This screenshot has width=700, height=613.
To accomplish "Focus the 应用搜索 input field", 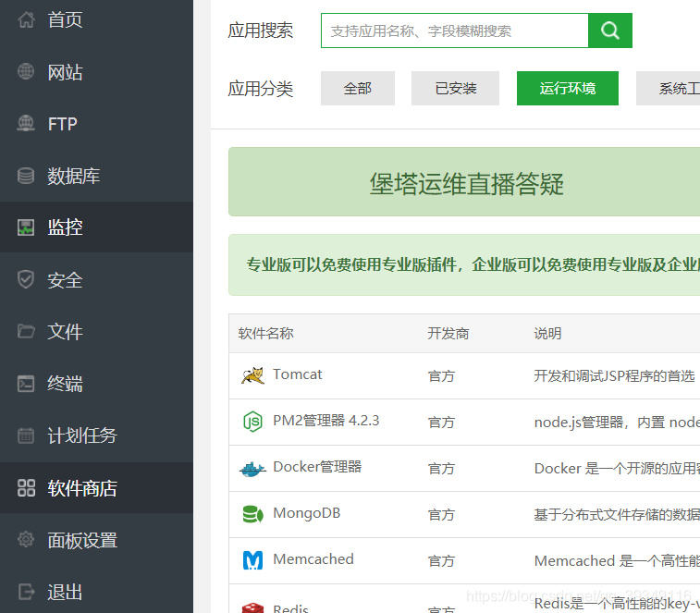I will coord(454,31).
